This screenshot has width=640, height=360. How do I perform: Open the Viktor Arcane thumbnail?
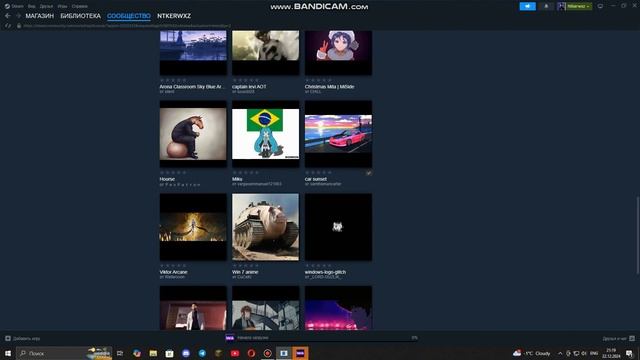point(193,227)
